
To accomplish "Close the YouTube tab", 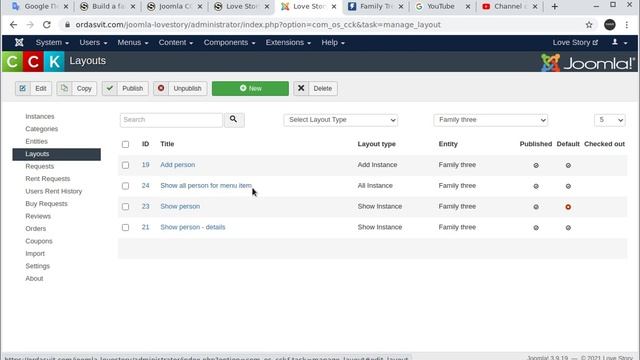I will click(x=468, y=7).
